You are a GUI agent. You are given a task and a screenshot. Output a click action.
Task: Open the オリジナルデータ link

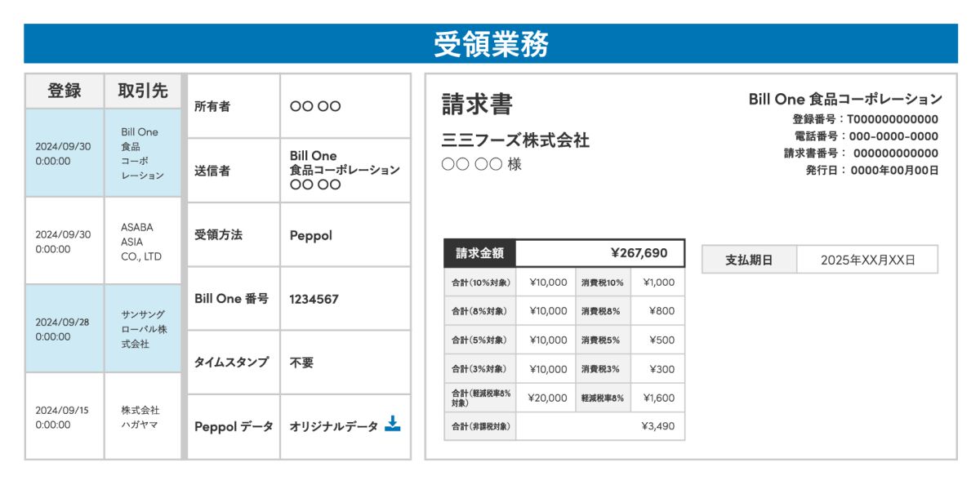click(334, 426)
